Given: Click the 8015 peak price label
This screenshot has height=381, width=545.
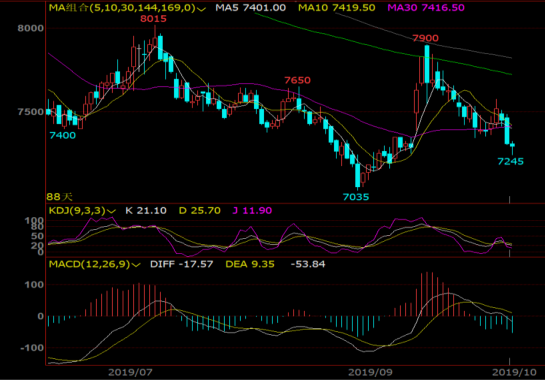Looking at the screenshot, I should click(x=153, y=19).
